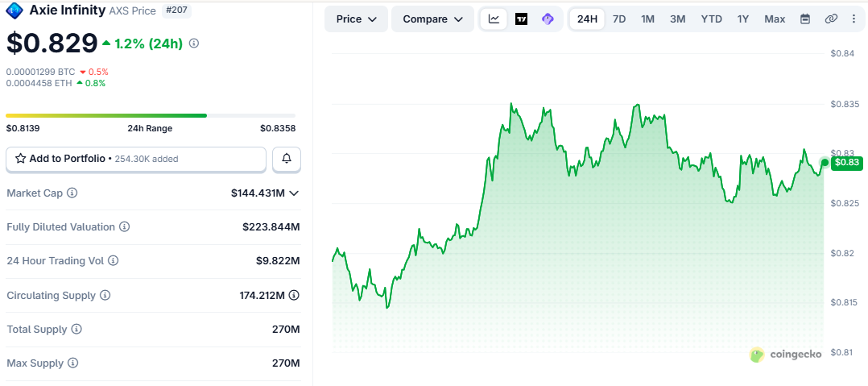
Task: Click the bell price alert icon
Action: tap(287, 159)
